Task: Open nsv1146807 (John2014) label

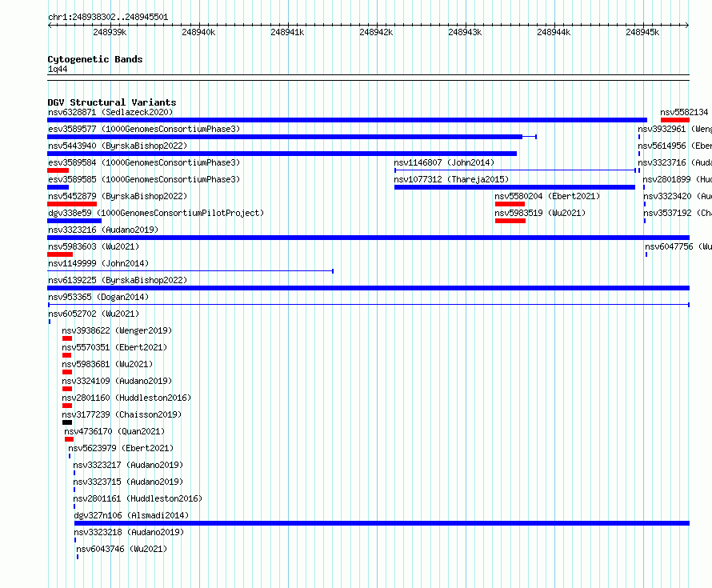Action: [x=444, y=162]
